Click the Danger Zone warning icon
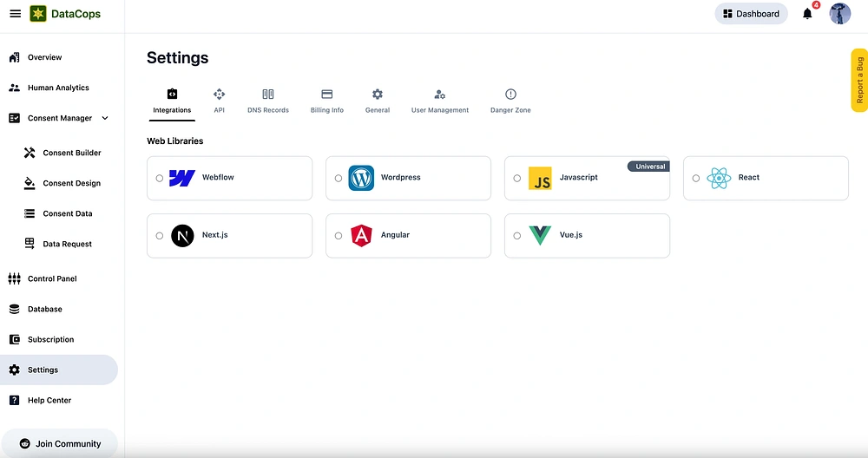 510,94
